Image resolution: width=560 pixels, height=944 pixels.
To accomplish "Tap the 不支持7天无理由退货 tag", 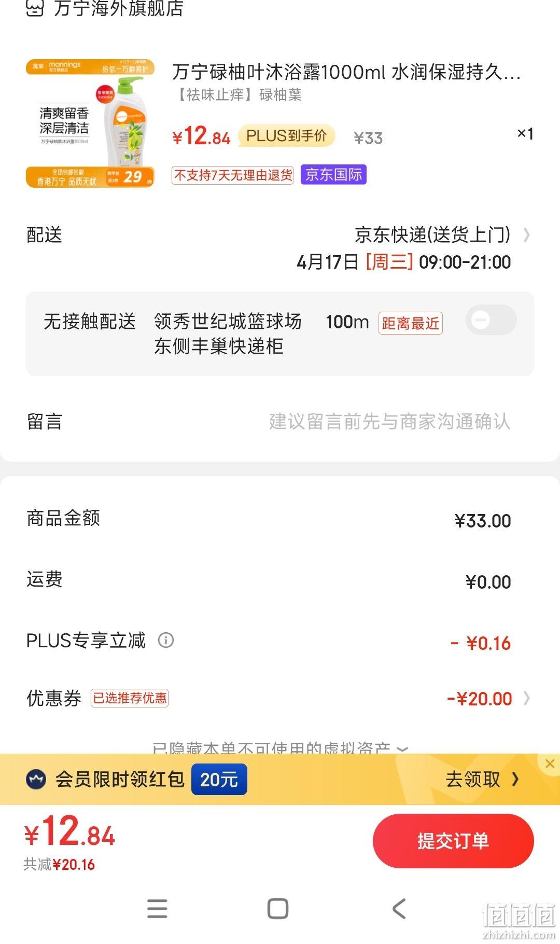I will click(232, 175).
